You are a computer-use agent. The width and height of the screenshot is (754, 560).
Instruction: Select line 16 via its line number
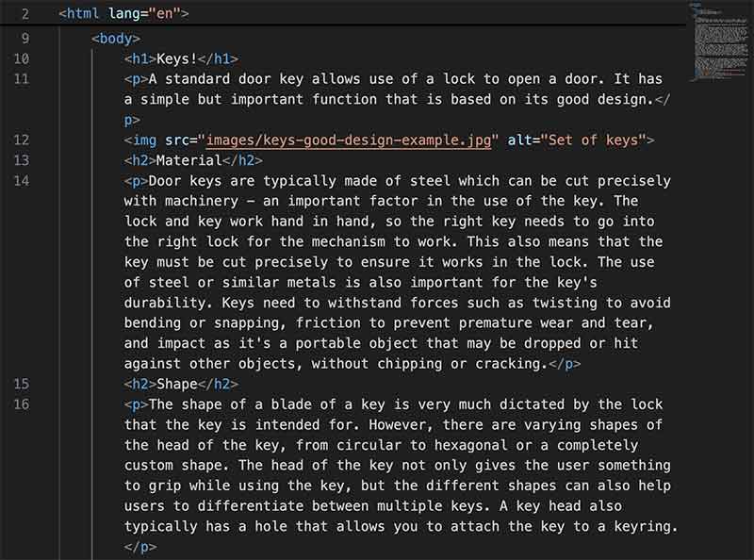coord(23,404)
